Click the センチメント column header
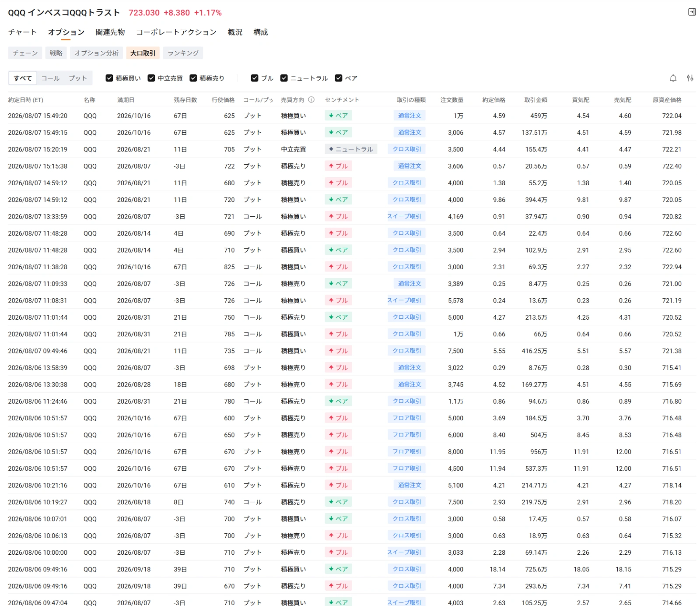The height and width of the screenshot is (606, 700). point(342,100)
